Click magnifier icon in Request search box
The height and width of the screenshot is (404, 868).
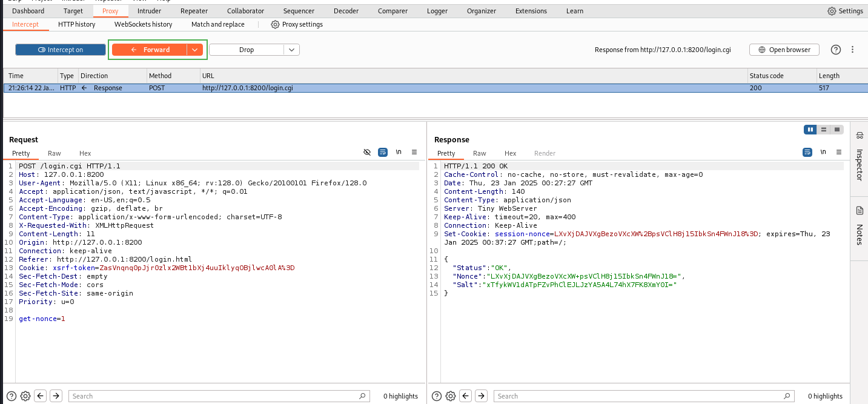tap(362, 396)
